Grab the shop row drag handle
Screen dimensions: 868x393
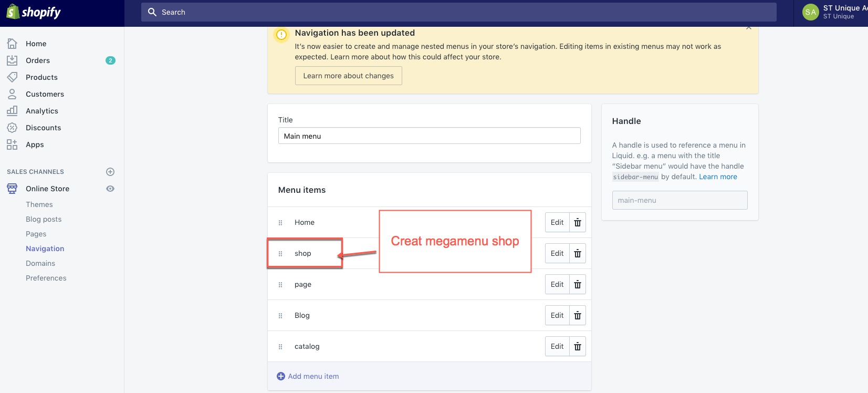click(x=280, y=254)
